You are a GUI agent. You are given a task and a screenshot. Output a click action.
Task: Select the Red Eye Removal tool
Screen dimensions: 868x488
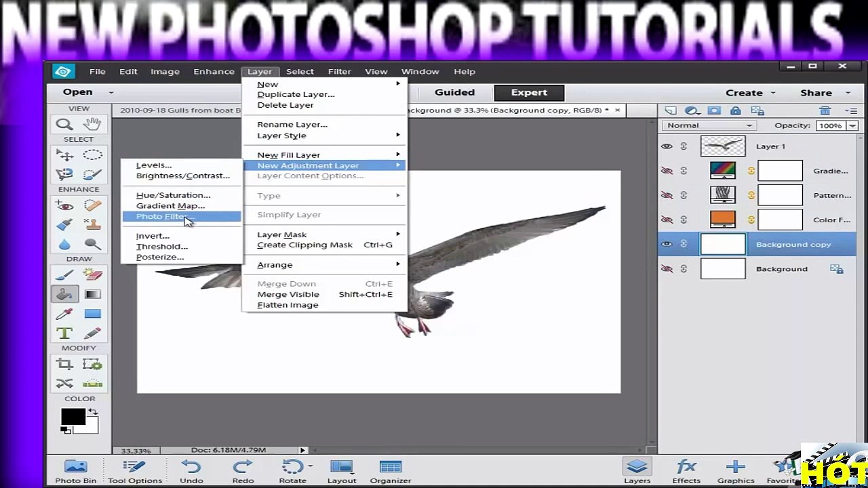64,205
